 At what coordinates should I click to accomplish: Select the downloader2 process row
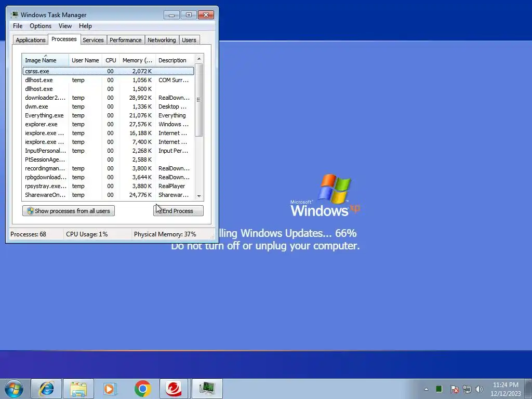108,98
